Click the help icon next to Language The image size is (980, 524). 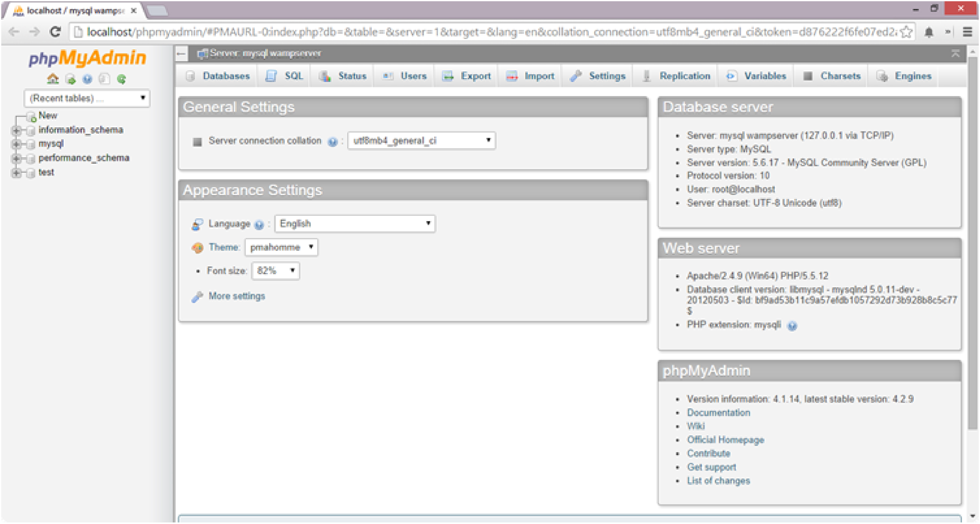[x=259, y=225]
